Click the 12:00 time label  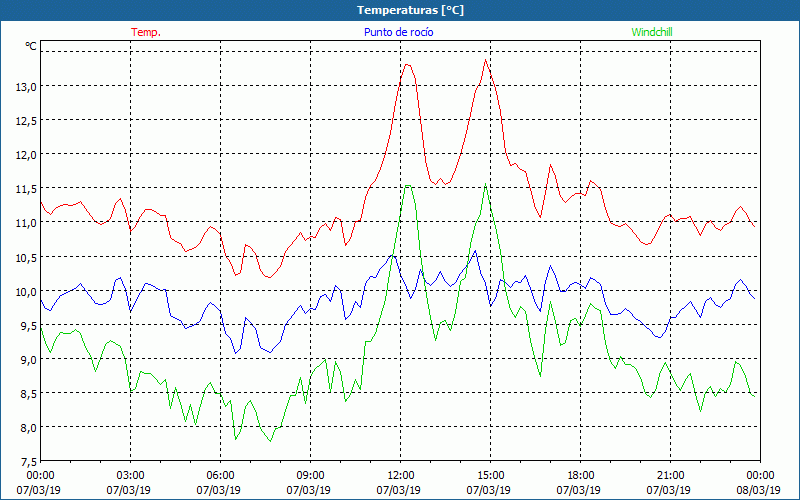tap(401, 476)
